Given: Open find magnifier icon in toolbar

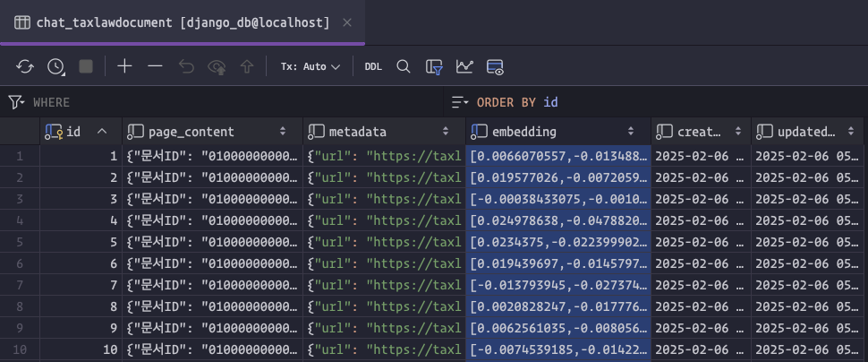Looking at the screenshot, I should [x=404, y=66].
